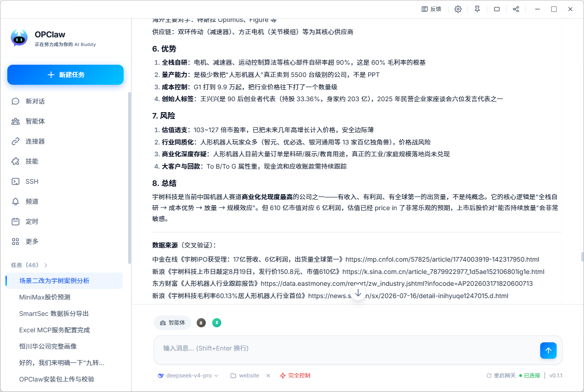
Task: Click the 完全控制 permission toggle
Action: point(295,376)
